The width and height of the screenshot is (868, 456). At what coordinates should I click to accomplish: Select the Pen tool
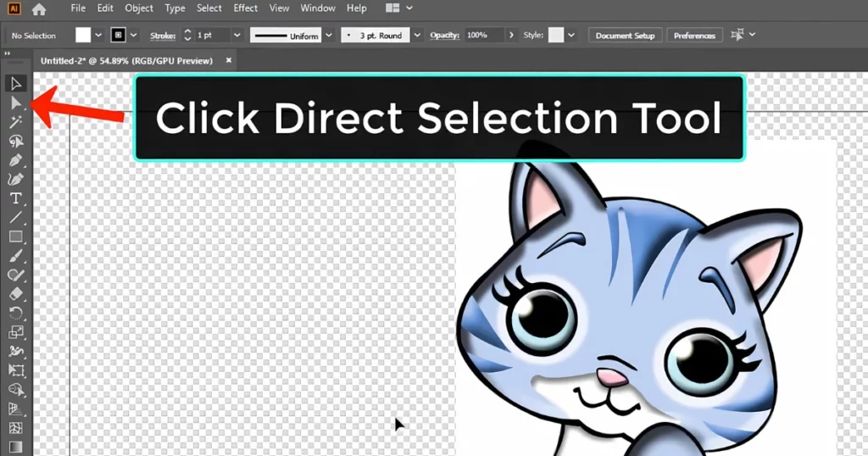(15, 160)
